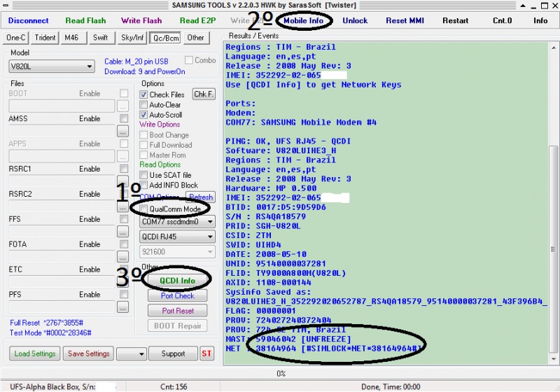Click the Refresh COM button
Image resolution: width=560 pixels, height=392 pixels.
click(x=201, y=197)
